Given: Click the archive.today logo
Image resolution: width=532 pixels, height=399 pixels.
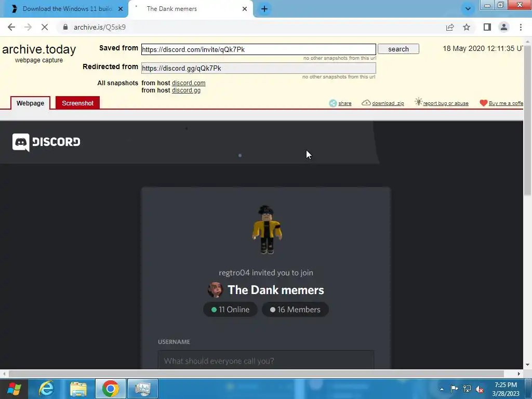Looking at the screenshot, I should pos(39,49).
